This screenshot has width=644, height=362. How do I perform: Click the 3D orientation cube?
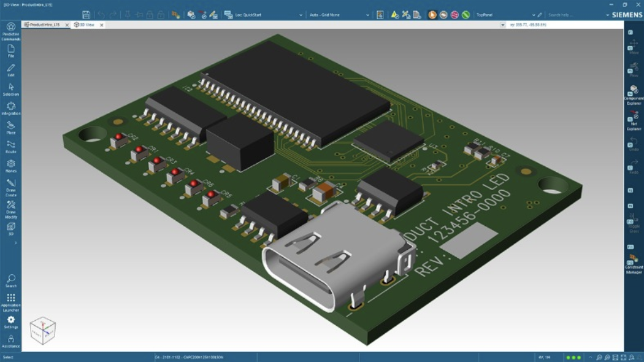[42, 331]
